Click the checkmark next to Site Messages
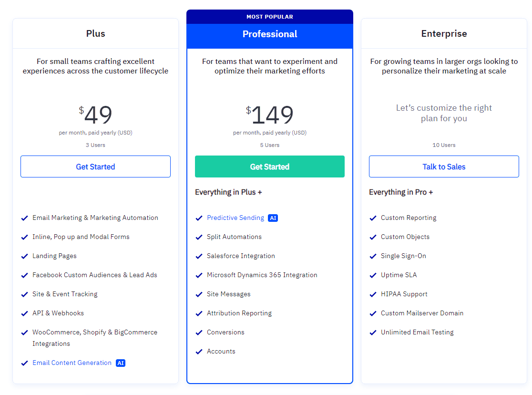The image size is (532, 395). tap(199, 294)
